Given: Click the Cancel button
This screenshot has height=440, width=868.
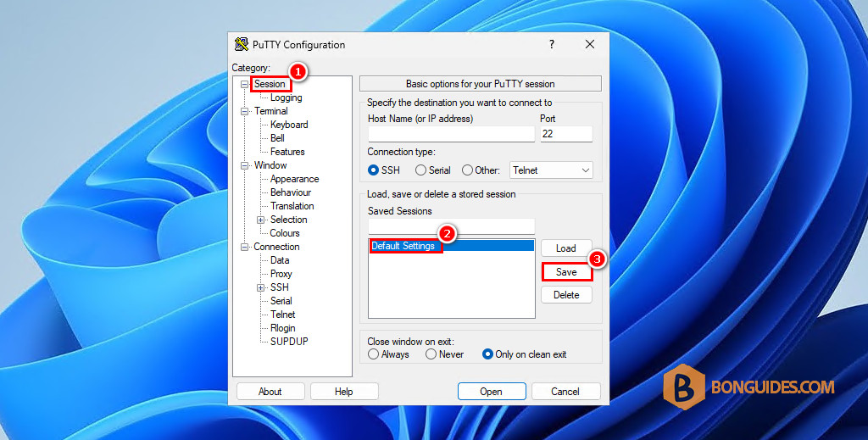Looking at the screenshot, I should pyautogui.click(x=565, y=392).
